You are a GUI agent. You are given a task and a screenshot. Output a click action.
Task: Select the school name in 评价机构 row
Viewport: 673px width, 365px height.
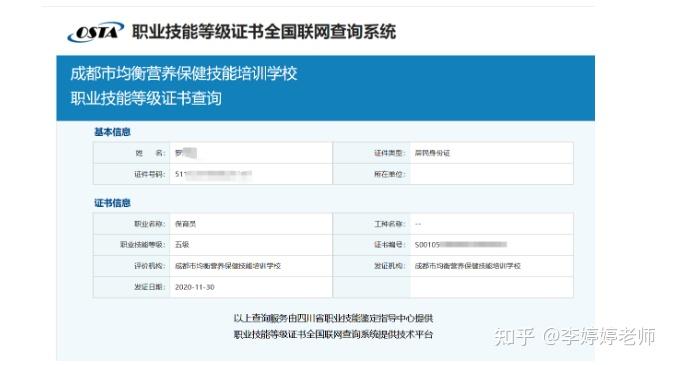pyautogui.click(x=227, y=266)
